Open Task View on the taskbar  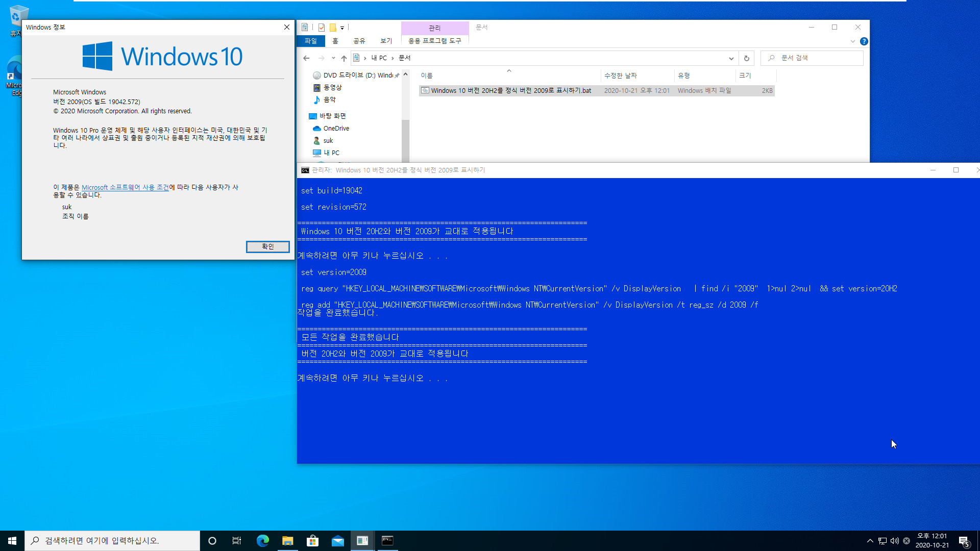(237, 541)
